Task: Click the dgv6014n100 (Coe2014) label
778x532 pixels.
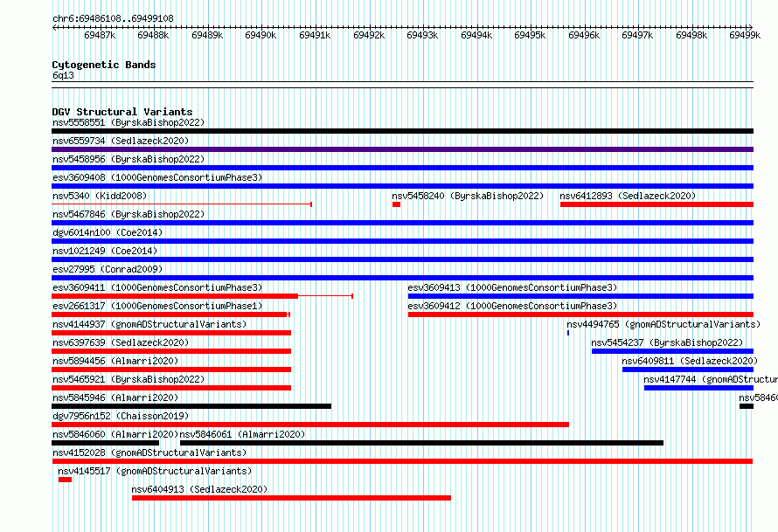Action: pyautogui.click(x=108, y=232)
